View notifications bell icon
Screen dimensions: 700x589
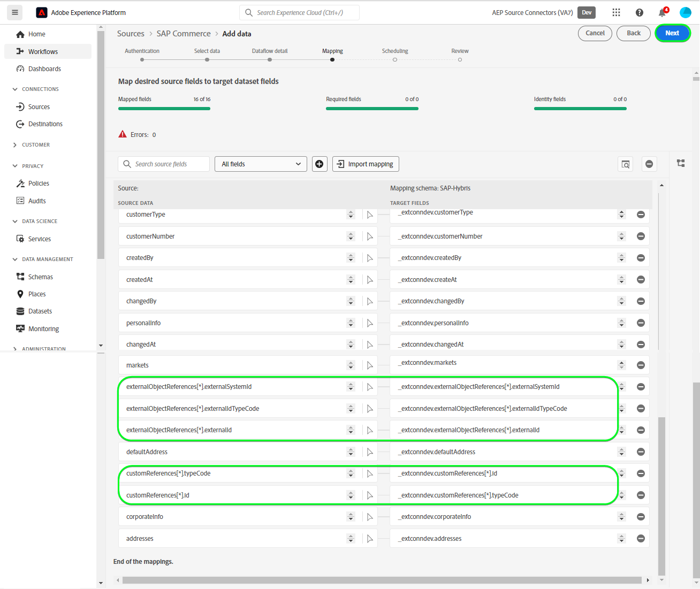click(x=663, y=12)
